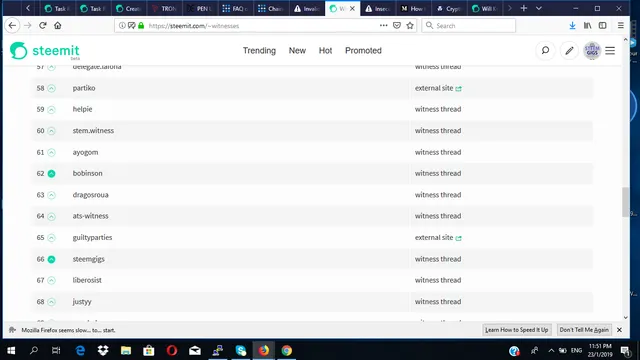The height and width of the screenshot is (360, 640).
Task: Open Dropbox from the taskbar
Action: (x=103, y=351)
